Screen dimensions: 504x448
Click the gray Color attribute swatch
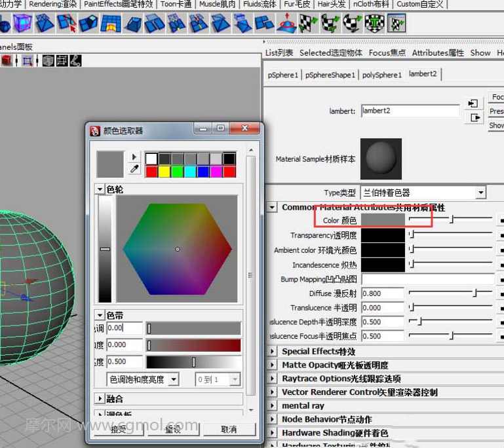(x=383, y=220)
